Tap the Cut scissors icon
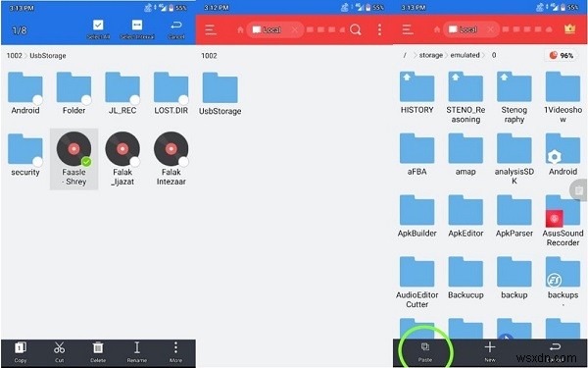Screen dimensions: 588x368 tap(59, 352)
